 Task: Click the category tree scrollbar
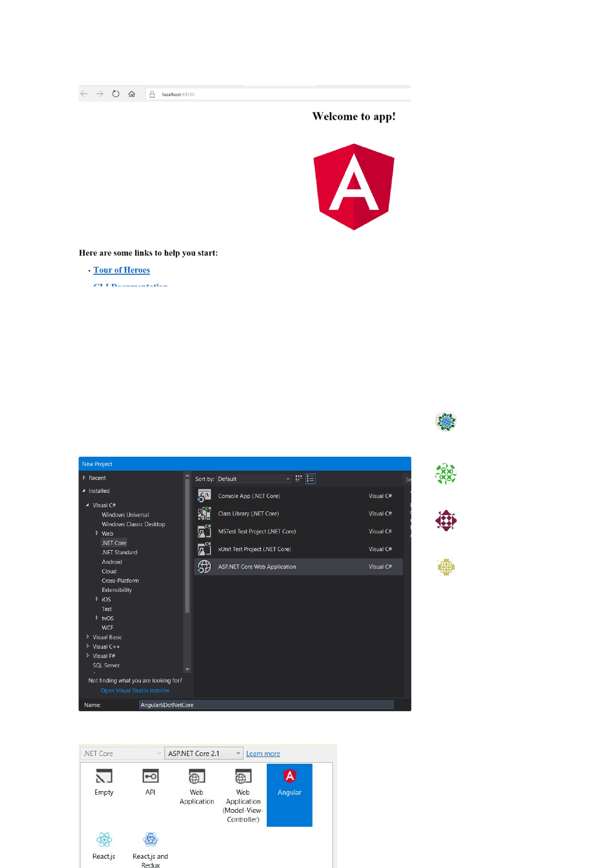187,545
